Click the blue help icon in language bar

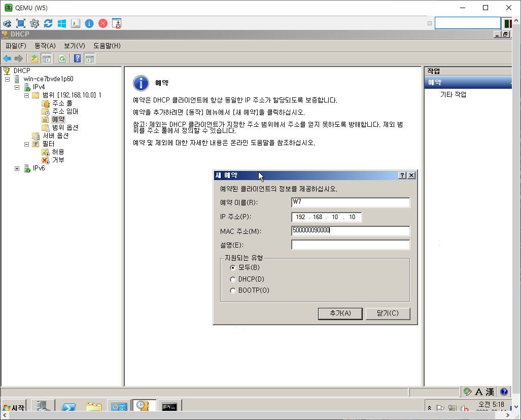click(x=504, y=392)
